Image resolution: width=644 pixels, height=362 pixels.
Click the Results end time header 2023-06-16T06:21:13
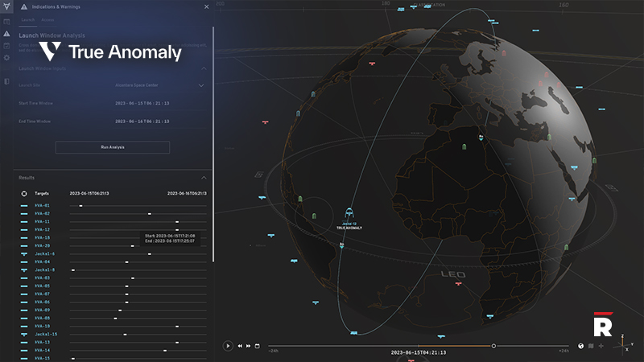click(x=187, y=193)
